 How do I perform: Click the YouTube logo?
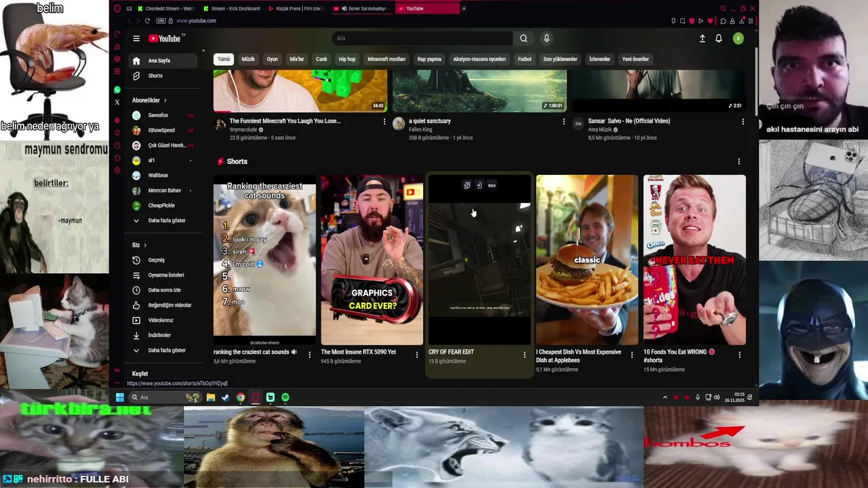(x=164, y=39)
